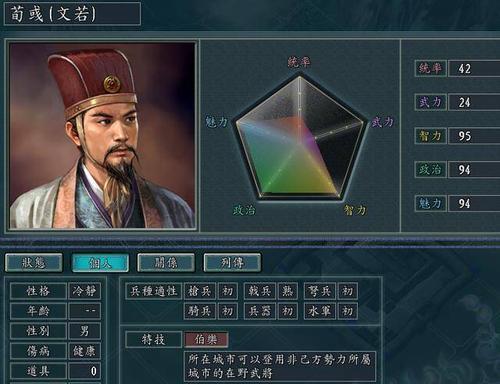Switch to the 狀態 tab

[34, 263]
